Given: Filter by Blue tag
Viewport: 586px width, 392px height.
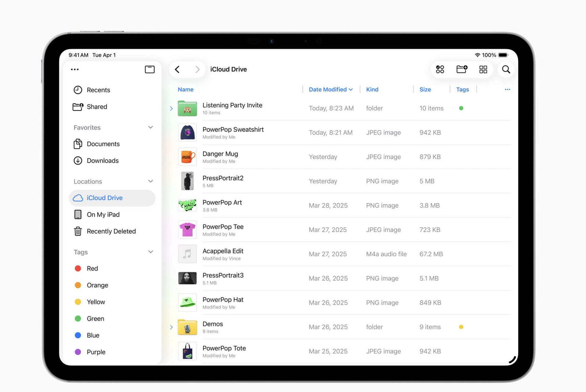Looking at the screenshot, I should coord(112,335).
